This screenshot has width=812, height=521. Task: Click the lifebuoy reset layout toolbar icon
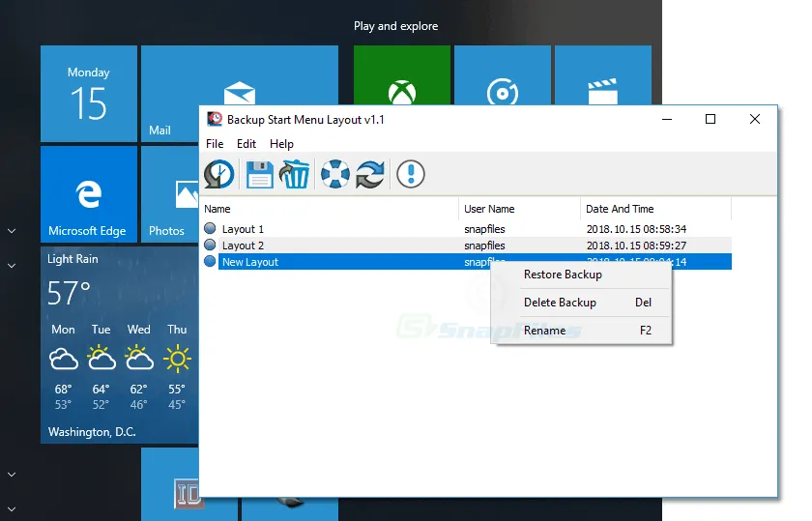[x=335, y=174]
